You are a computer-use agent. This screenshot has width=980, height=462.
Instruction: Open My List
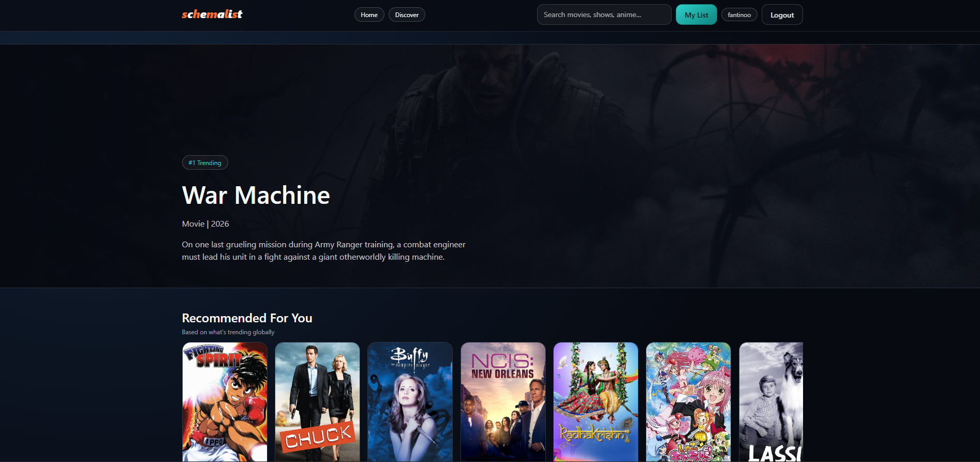(x=696, y=14)
